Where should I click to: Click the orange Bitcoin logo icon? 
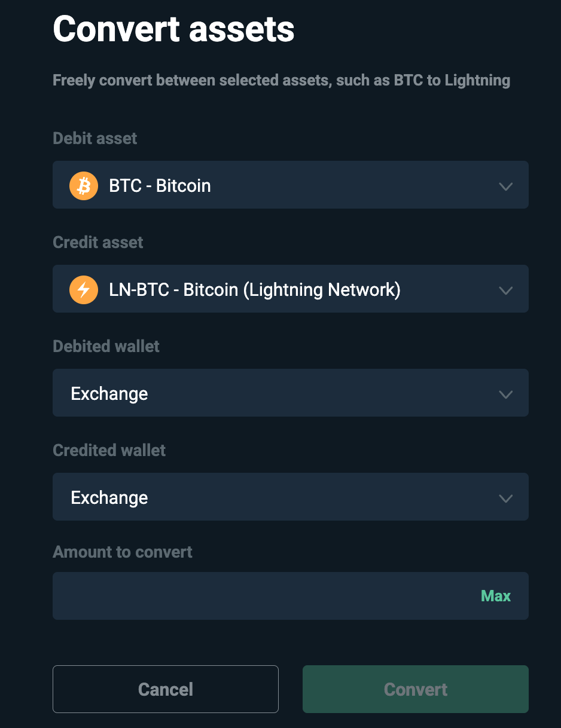pyautogui.click(x=84, y=185)
